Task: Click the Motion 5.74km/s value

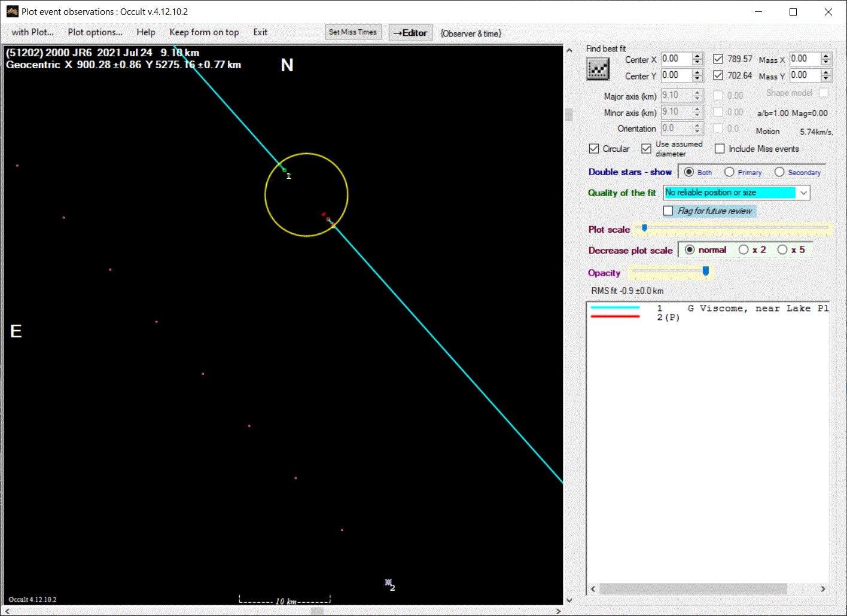Action: coord(816,132)
